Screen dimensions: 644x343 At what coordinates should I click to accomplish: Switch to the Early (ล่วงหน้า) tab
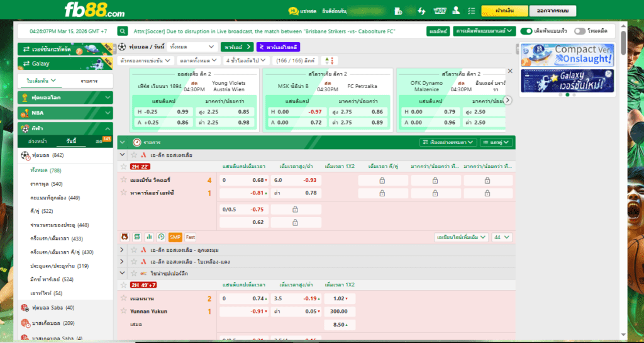click(x=37, y=142)
